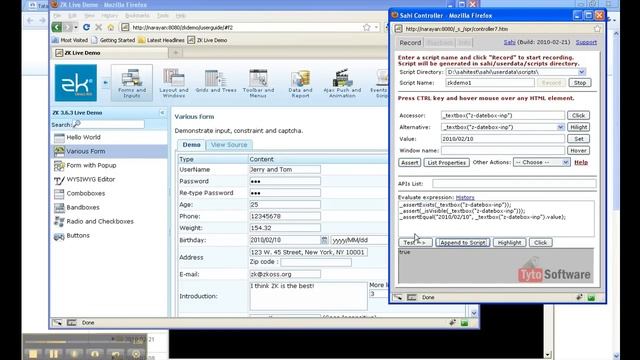The width and height of the screenshot is (640, 360).
Task: Open Forms and Inputs category icon
Action: point(132,83)
